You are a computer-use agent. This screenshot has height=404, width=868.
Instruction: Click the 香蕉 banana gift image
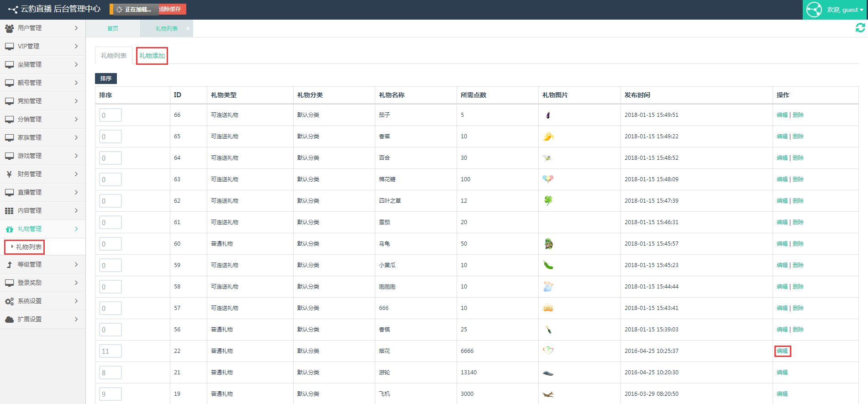click(x=548, y=136)
